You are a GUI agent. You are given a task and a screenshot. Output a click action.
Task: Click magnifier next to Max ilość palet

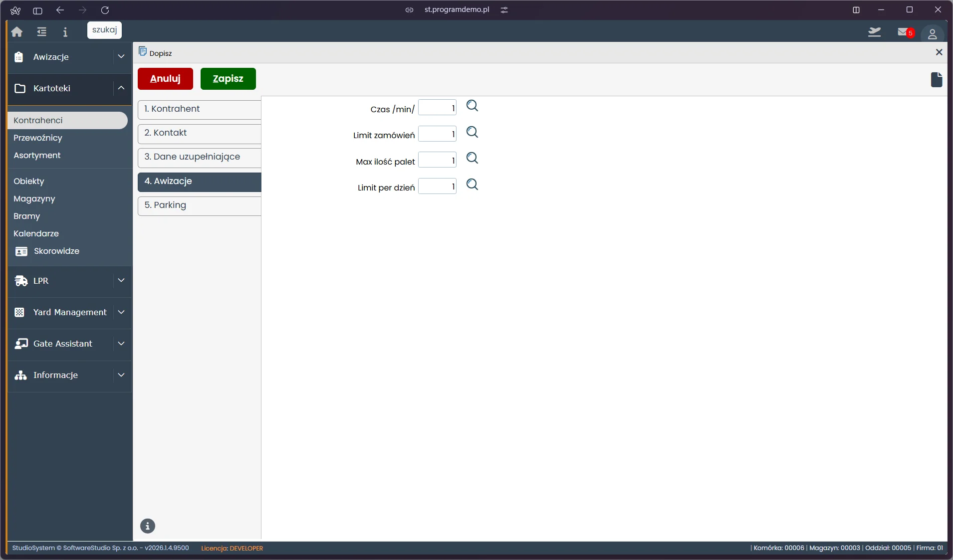tap(472, 158)
